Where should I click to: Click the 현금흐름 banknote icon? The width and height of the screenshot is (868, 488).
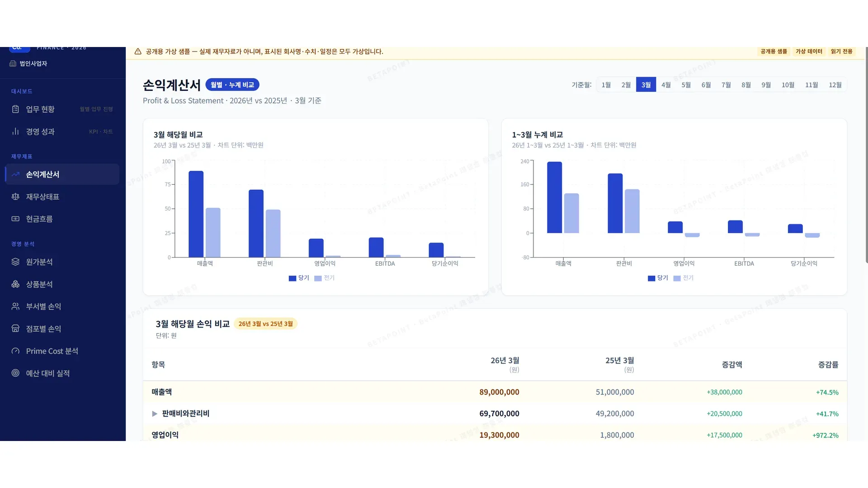[15, 219]
